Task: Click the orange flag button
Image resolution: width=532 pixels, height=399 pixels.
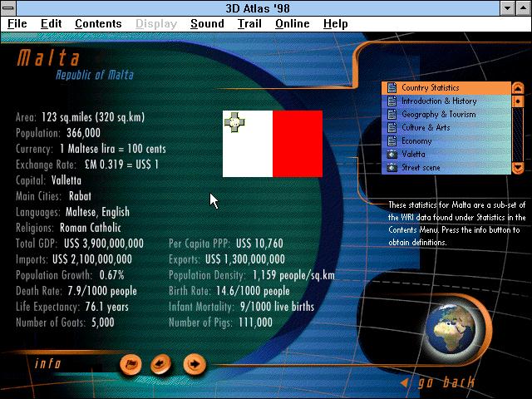Action: tap(131, 364)
